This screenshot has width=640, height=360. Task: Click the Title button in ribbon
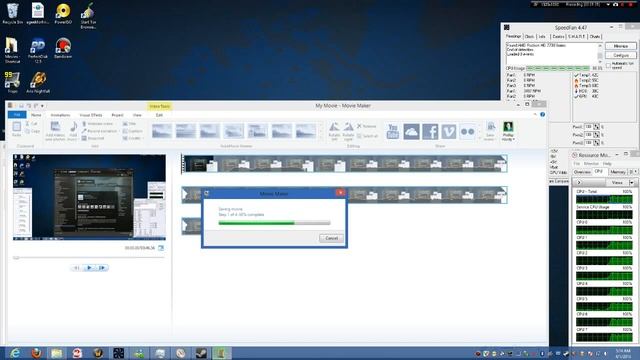tap(129, 124)
